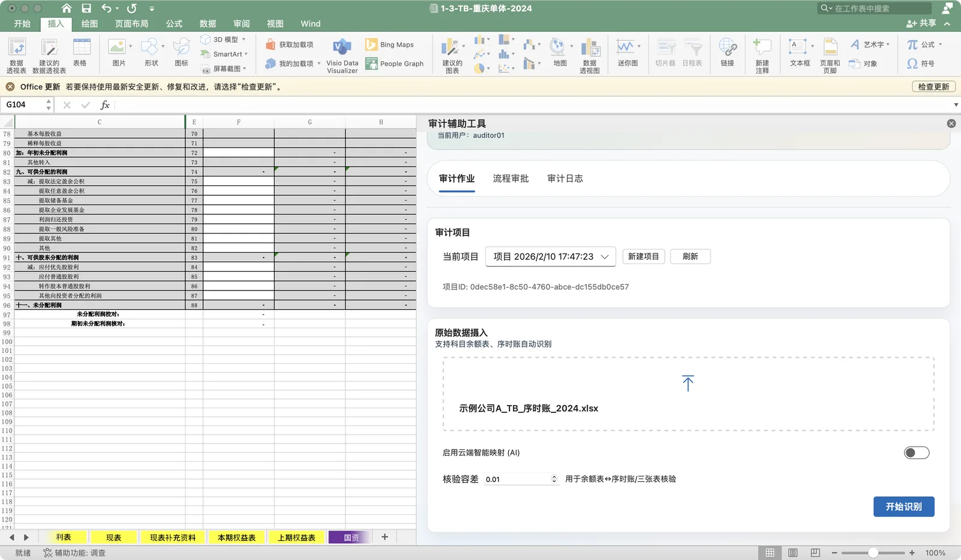Open 屏幕截图 screenshot dropdown
961x560 pixels.
244,68
